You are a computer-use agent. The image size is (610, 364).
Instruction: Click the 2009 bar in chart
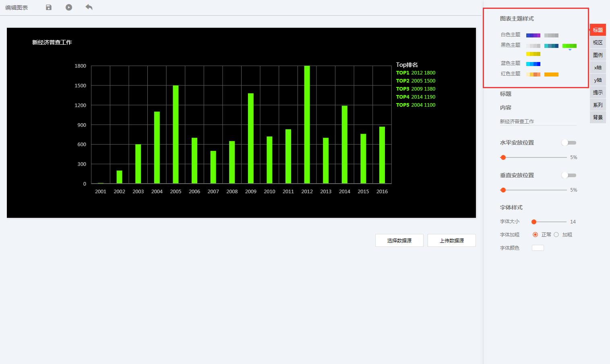click(251, 139)
